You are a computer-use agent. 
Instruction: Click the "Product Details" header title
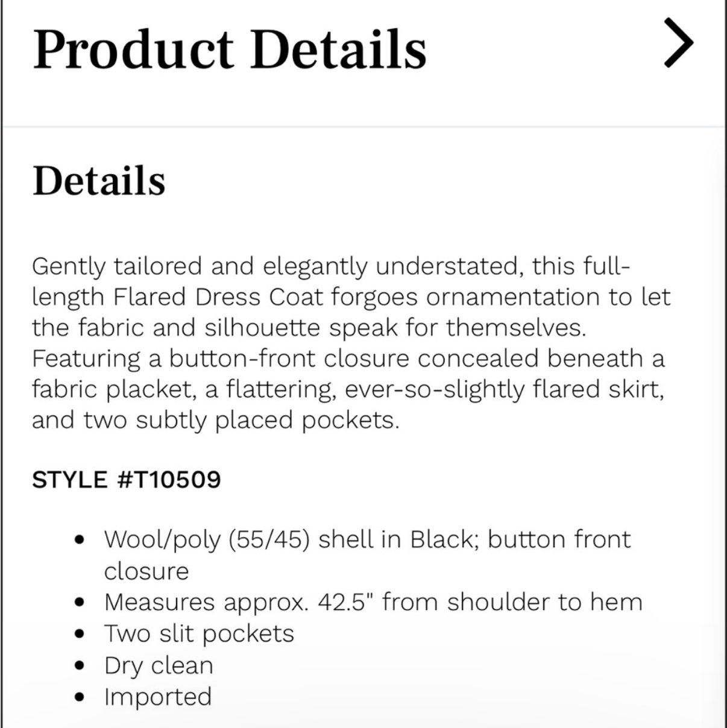230,49
